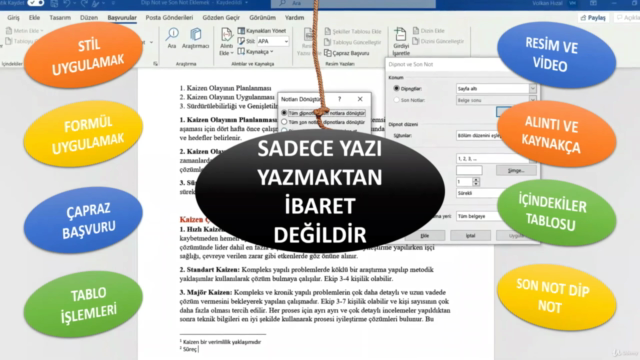Open the Posta Gönderileri tab
Viewport: 640px width, 360px height.
click(x=169, y=18)
